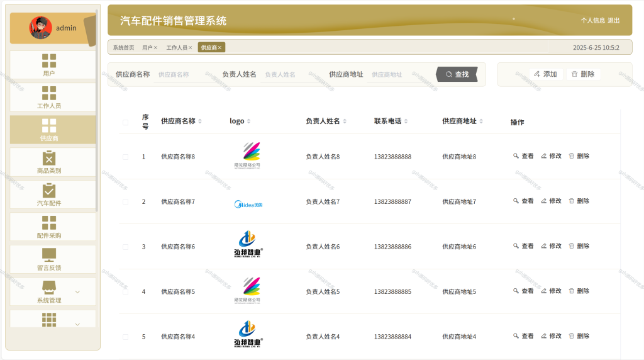Click the 查看 magnifier icon for 供应商名称6

(516, 245)
